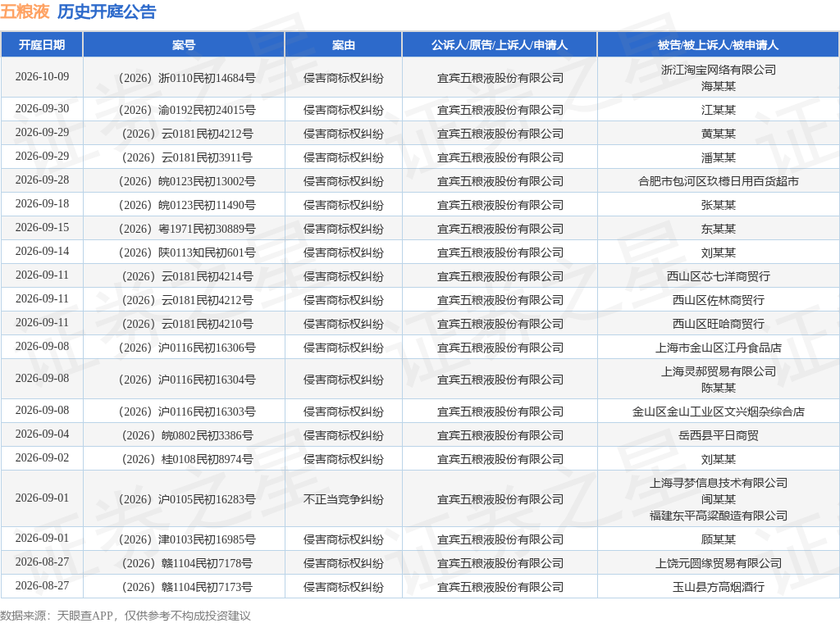840x623 pixels.
Task: Select the 被告/被上诉人/被申请人 column header
Action: point(719,45)
